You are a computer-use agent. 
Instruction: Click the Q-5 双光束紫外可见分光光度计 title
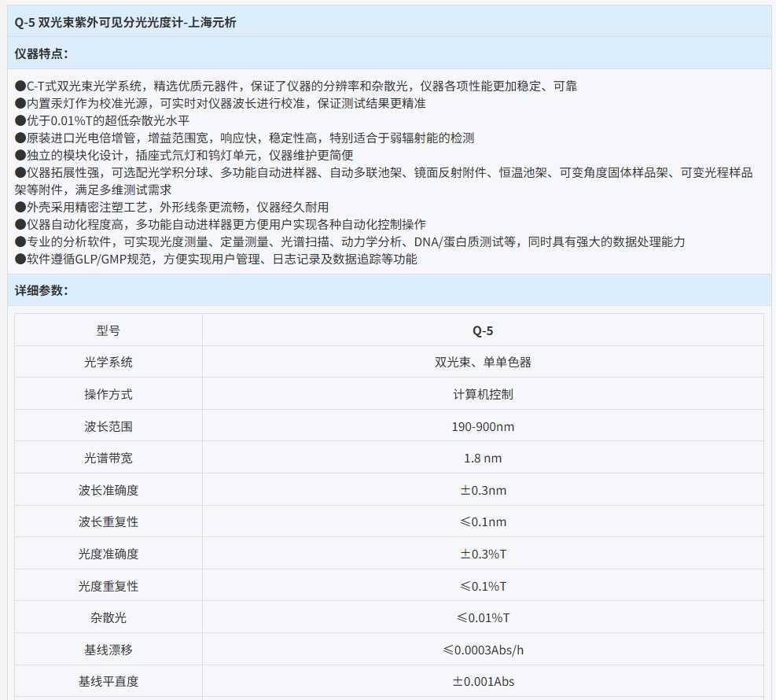pos(126,22)
